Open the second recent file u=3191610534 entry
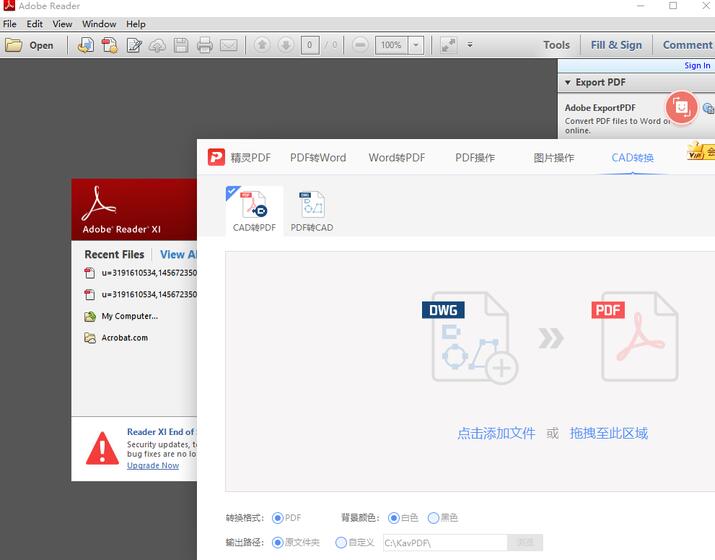 tap(140, 295)
